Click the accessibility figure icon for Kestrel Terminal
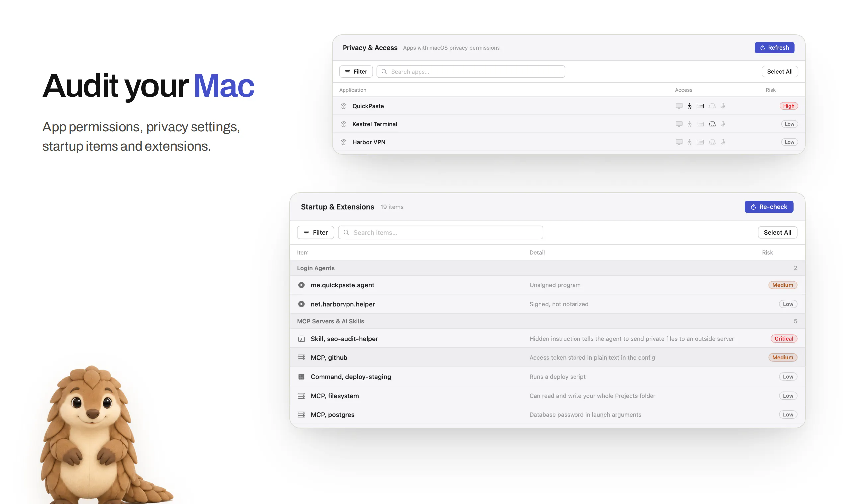This screenshot has width=843, height=504. click(689, 124)
